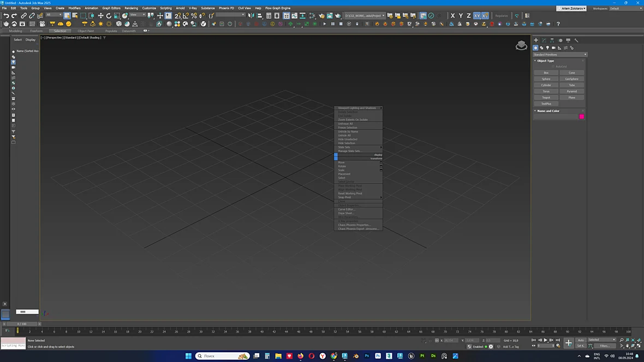Create a Pyramid primitive
Screen dimensions: 644x362
[x=571, y=91]
